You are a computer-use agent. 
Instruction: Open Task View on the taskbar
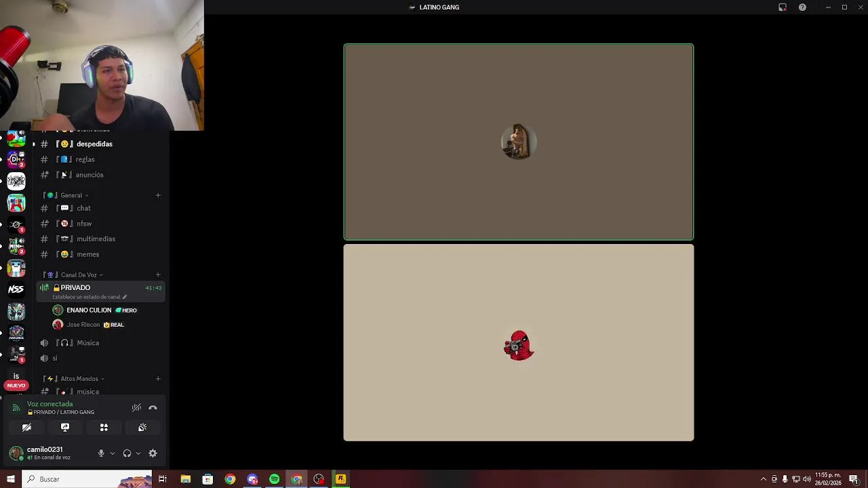(x=163, y=479)
